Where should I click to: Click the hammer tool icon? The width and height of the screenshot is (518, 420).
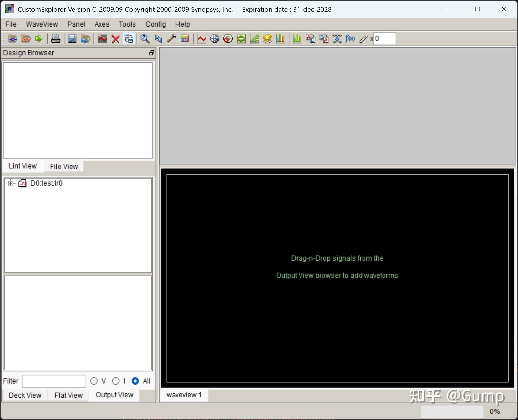pyautogui.click(x=172, y=39)
